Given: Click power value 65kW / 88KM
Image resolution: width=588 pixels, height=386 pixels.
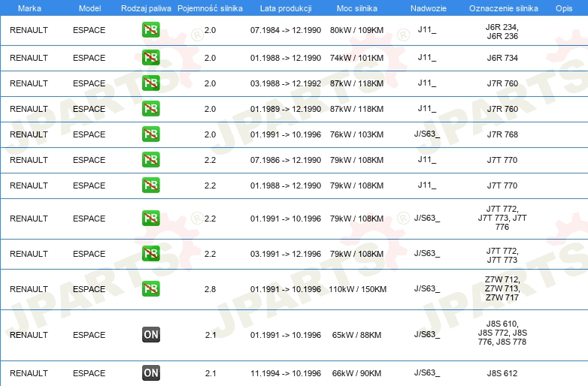Looking at the screenshot, I should (356, 335).
